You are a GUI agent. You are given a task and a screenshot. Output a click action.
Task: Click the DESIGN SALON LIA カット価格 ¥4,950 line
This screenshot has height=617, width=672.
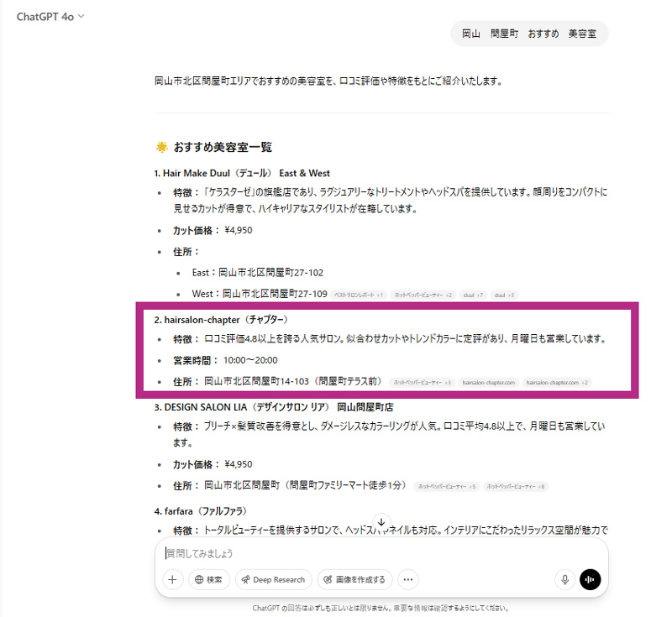click(213, 464)
